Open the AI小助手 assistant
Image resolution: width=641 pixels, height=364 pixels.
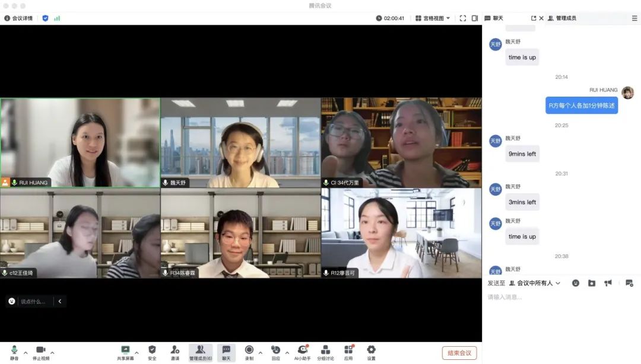click(x=303, y=350)
